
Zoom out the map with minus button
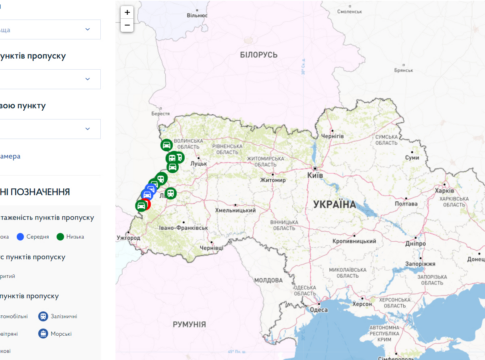pyautogui.click(x=127, y=25)
